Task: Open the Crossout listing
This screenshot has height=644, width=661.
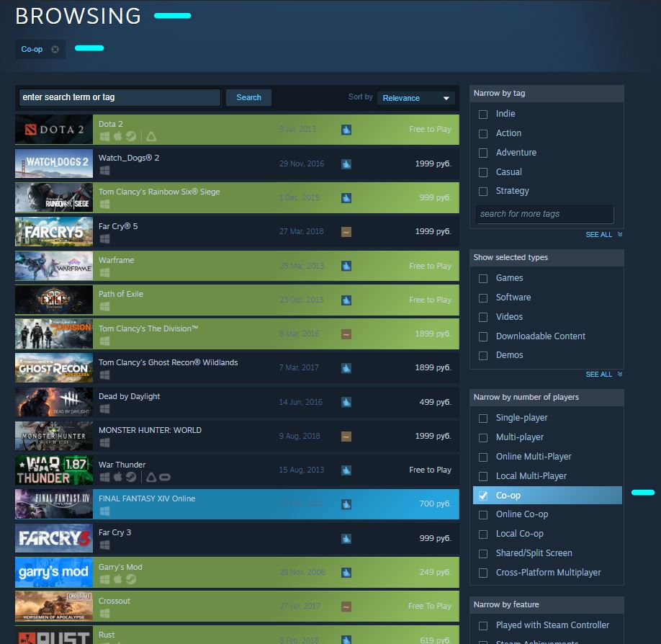Action: tap(237, 606)
